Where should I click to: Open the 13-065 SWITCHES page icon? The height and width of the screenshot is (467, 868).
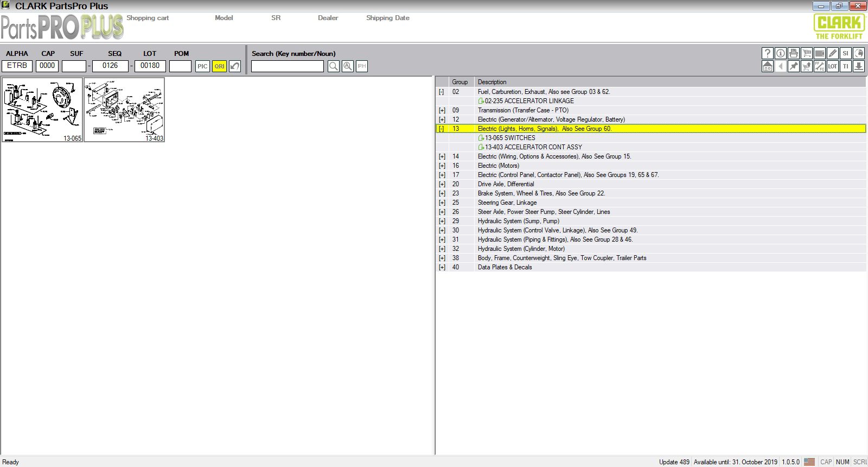click(x=481, y=138)
